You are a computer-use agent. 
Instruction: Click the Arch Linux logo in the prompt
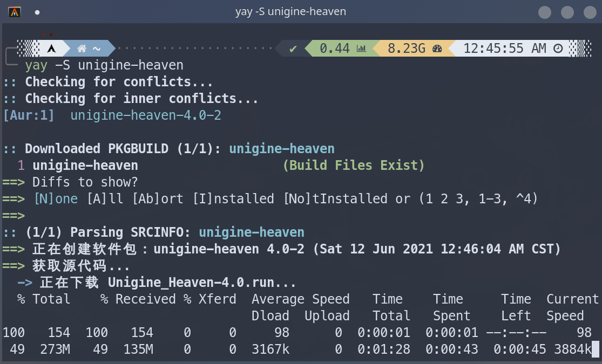click(x=52, y=48)
